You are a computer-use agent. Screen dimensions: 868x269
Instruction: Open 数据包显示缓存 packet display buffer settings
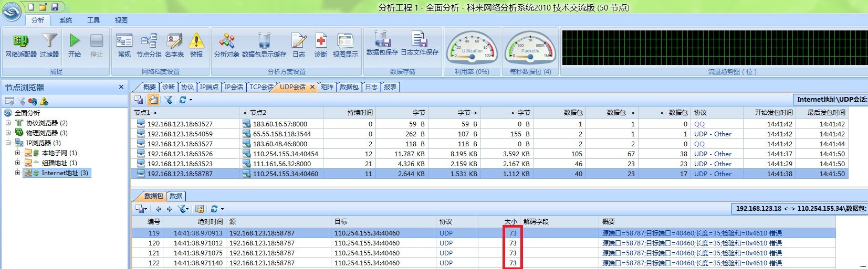pos(264,46)
